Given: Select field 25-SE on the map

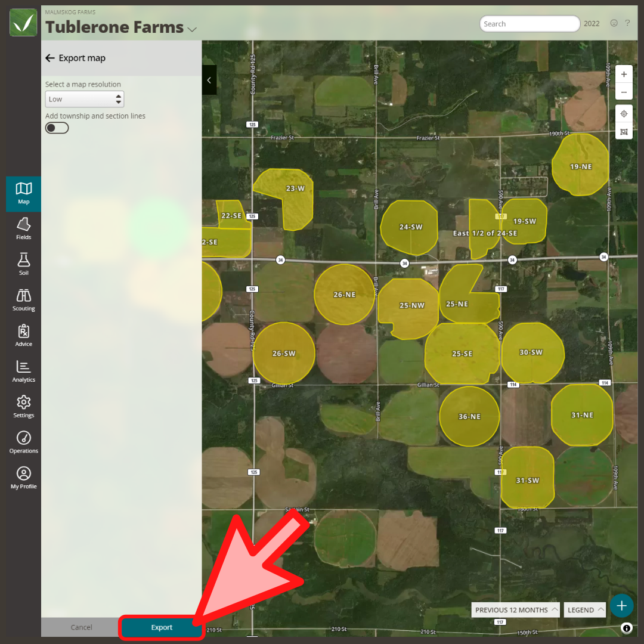Looking at the screenshot, I should point(462,354).
